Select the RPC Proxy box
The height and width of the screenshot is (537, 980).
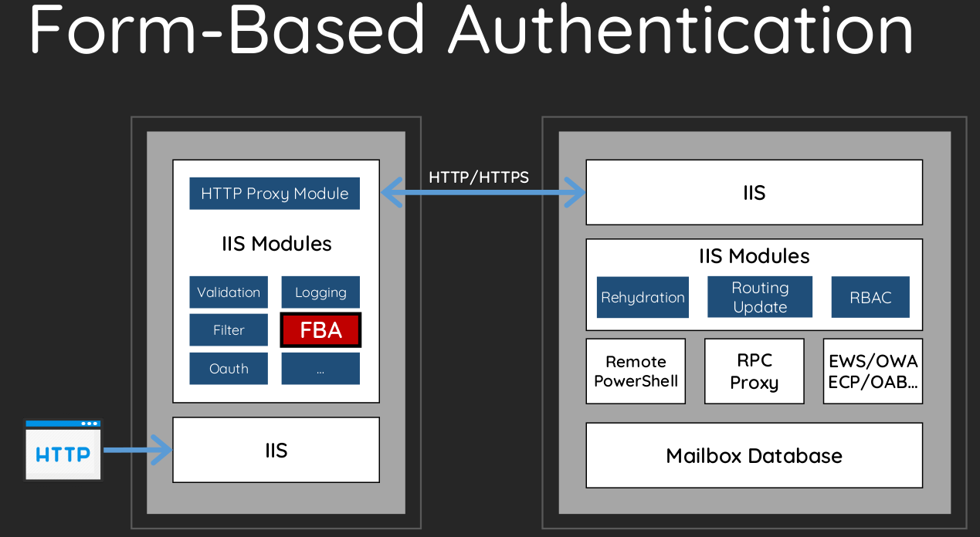pos(754,371)
